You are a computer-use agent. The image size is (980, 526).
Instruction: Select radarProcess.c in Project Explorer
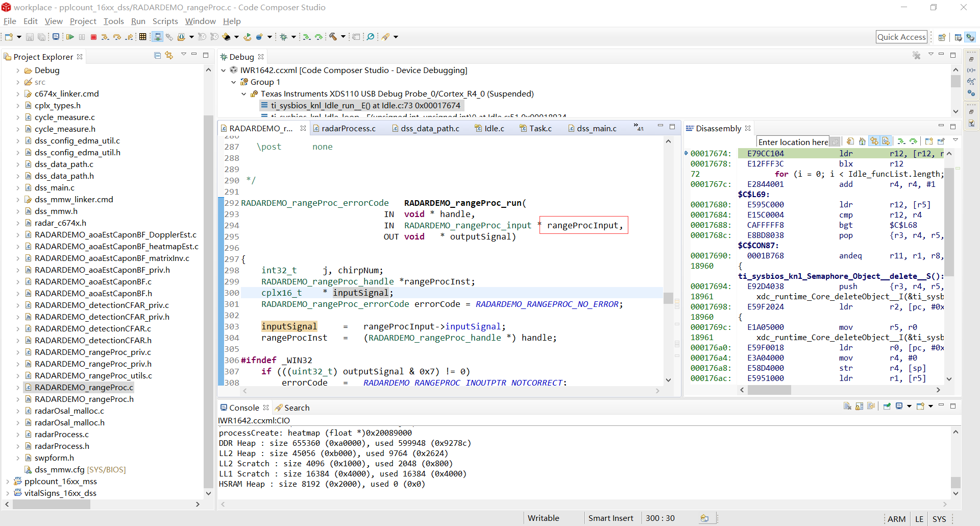pos(61,435)
